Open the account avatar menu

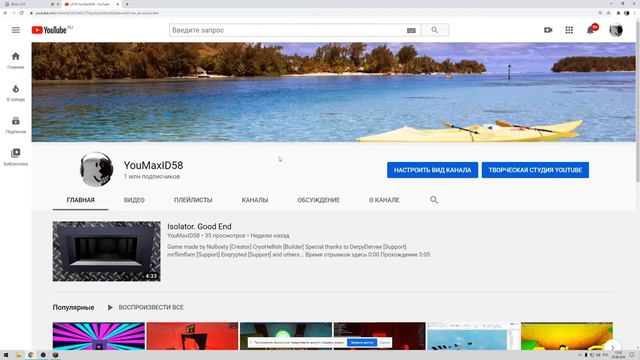click(616, 30)
